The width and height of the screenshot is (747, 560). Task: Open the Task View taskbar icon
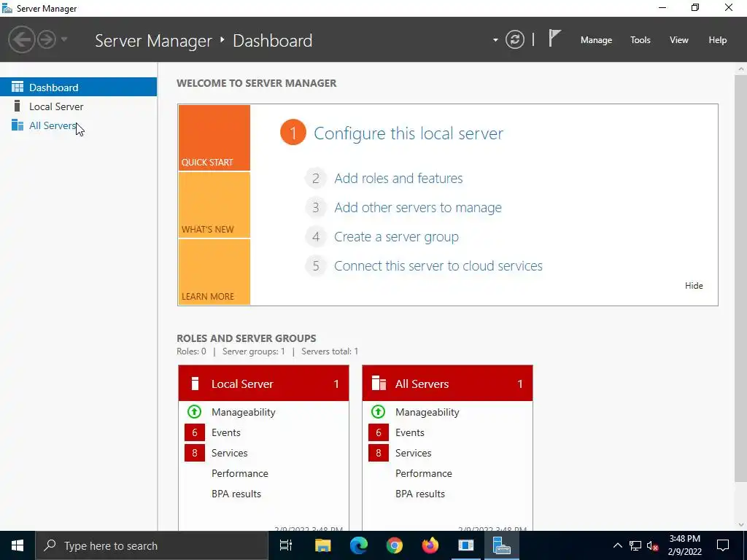click(286, 545)
